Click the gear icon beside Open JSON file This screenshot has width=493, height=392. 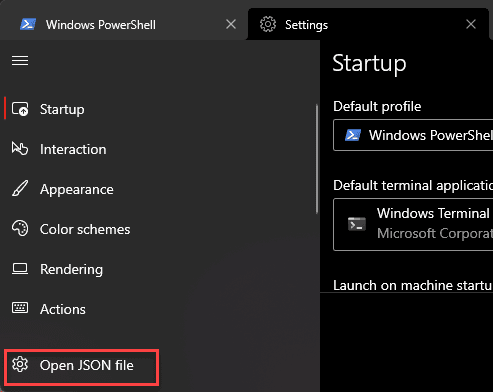coord(20,365)
